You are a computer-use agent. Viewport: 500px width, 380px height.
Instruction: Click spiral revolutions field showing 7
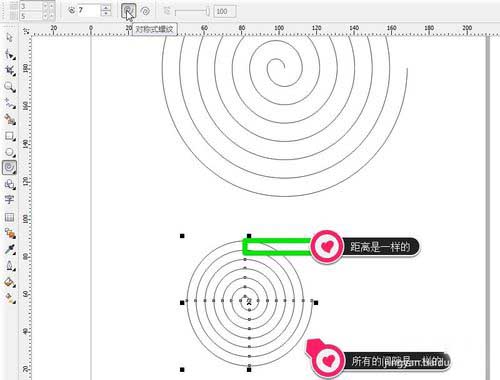[x=88, y=11]
